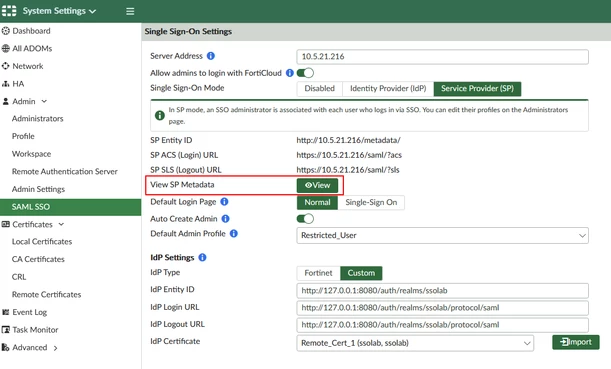Open the Workspace submenu item

point(31,154)
